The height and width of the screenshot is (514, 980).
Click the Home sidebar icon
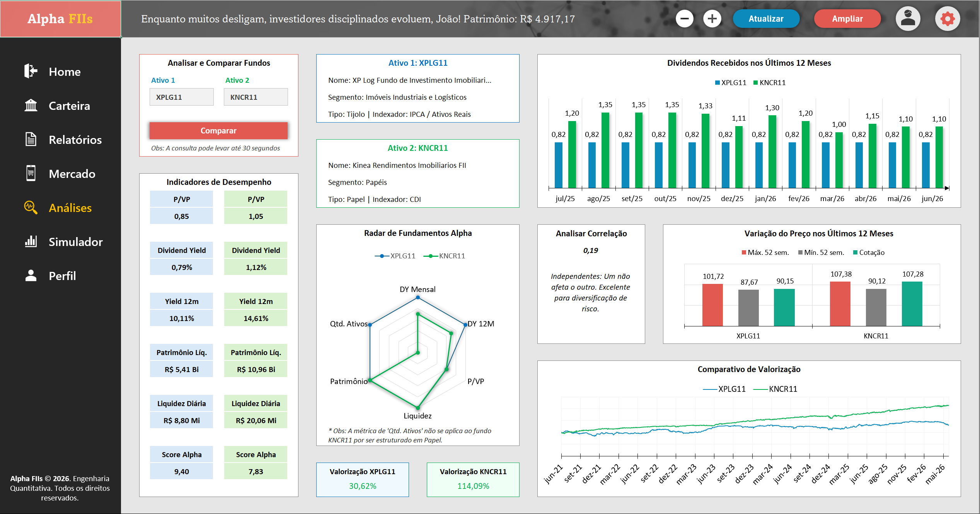tap(31, 71)
